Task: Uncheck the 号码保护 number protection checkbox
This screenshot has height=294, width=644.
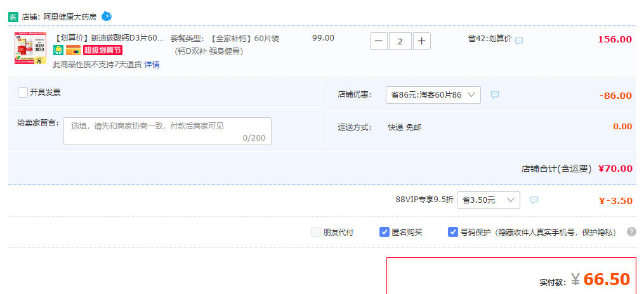Action: [452, 232]
